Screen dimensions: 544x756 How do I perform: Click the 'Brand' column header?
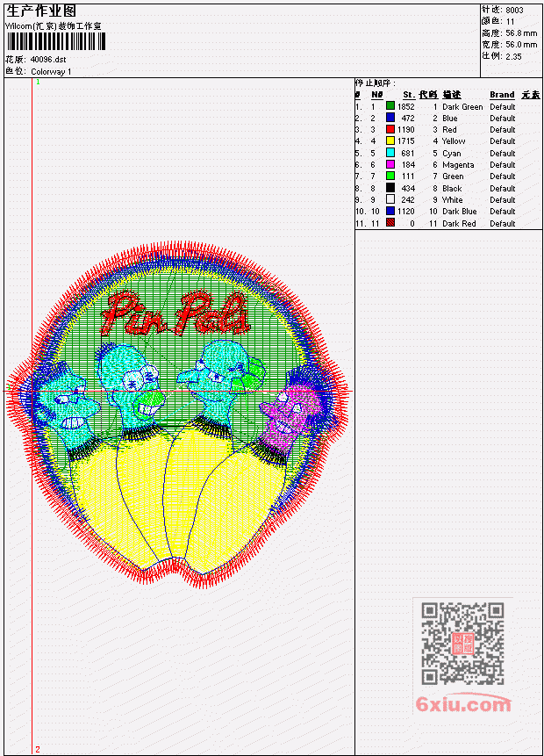(x=502, y=95)
